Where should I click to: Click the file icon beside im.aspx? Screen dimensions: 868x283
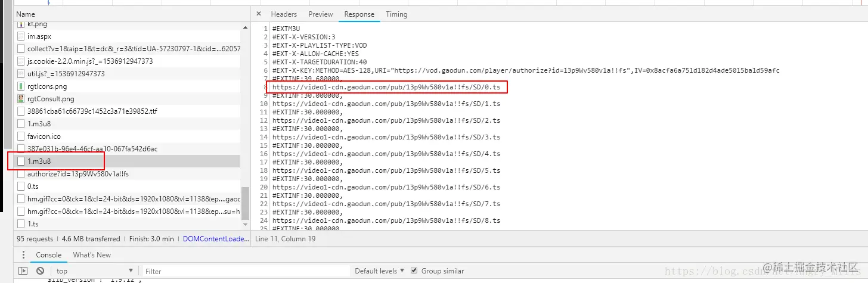(x=21, y=36)
